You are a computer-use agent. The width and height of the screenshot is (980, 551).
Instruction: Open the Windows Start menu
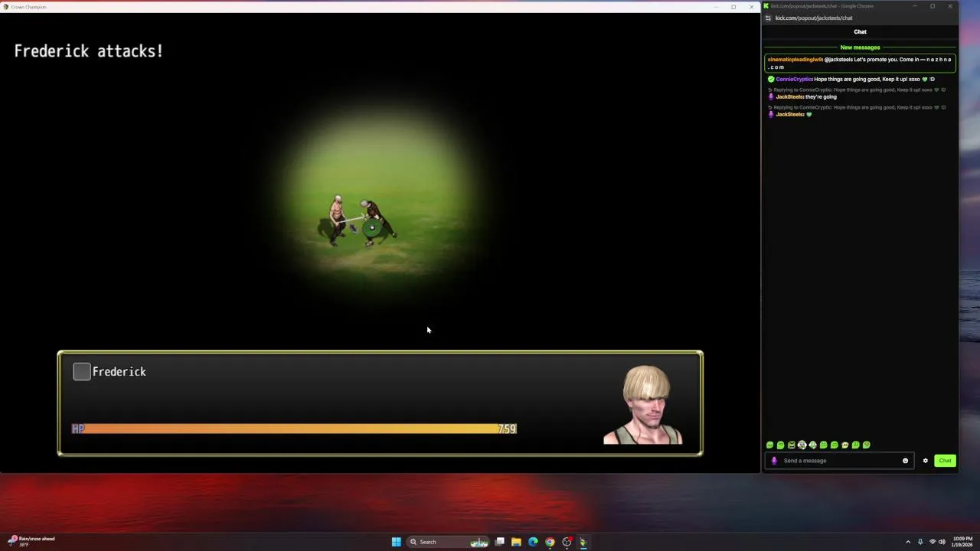pos(396,542)
